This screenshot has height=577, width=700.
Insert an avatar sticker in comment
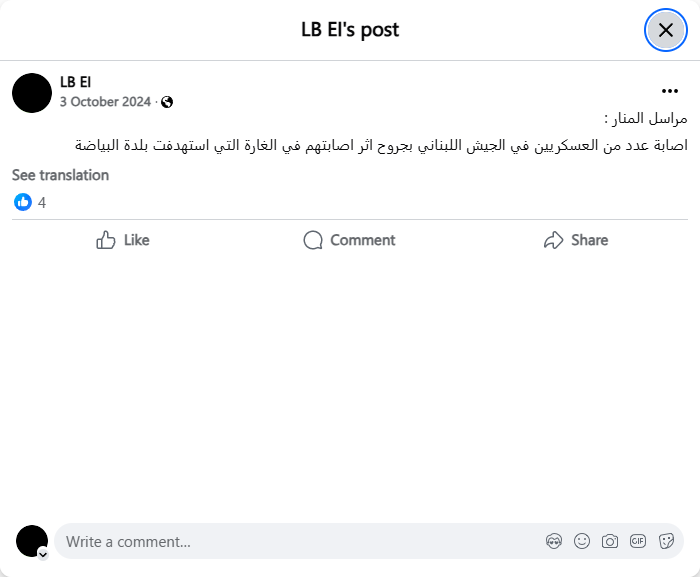(x=554, y=541)
